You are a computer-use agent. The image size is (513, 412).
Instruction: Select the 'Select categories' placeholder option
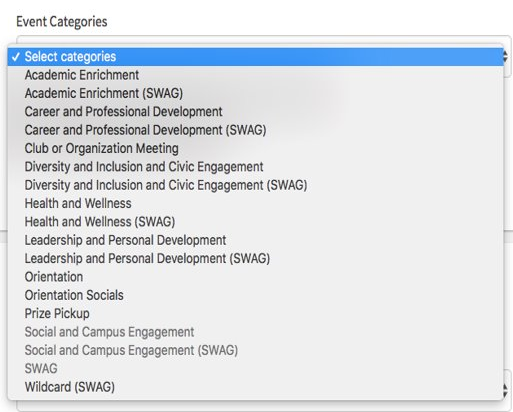pos(255,57)
